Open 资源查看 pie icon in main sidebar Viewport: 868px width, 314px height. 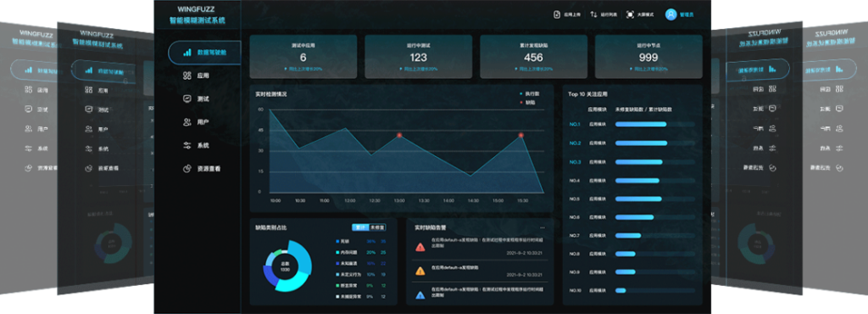tap(187, 168)
